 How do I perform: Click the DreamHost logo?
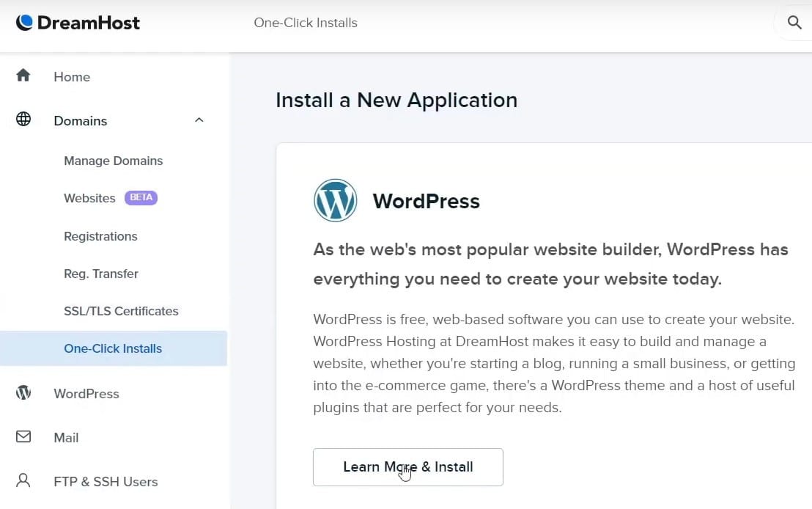pyautogui.click(x=78, y=23)
